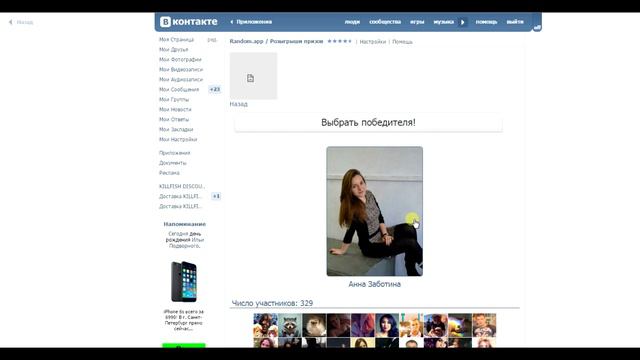Open the dark-haired woman avatar on blue background

point(387,325)
